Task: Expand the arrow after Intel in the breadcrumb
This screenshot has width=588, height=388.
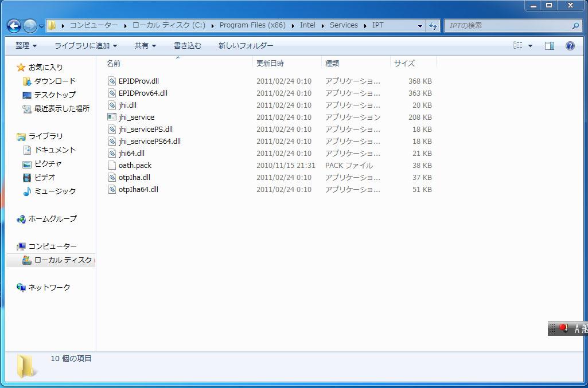Action: coord(322,25)
